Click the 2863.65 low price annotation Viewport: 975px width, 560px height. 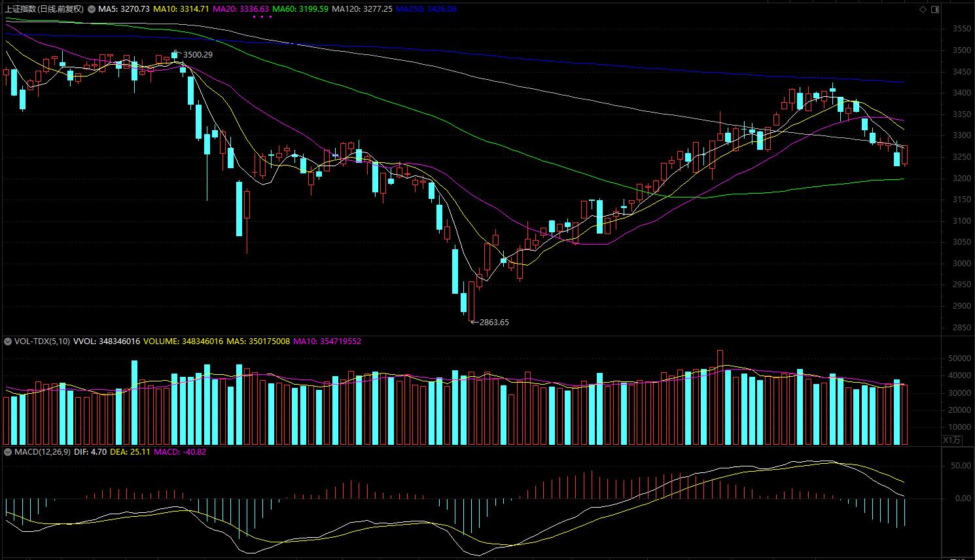494,323
